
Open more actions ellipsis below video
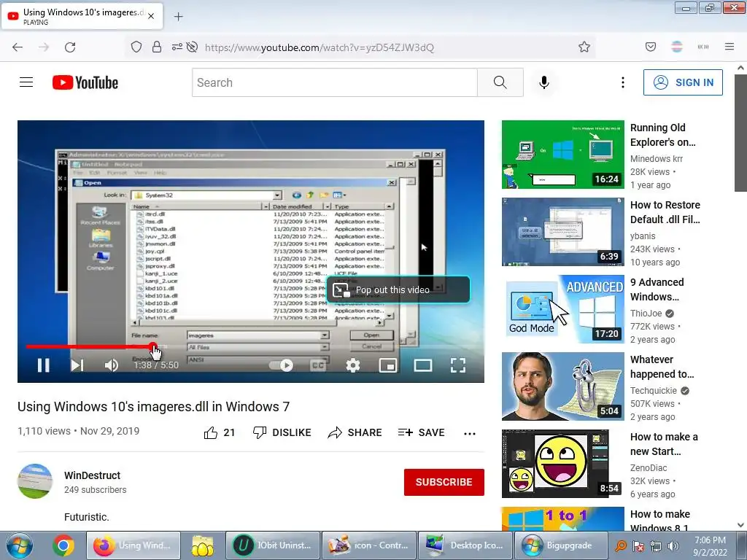pyautogui.click(x=470, y=433)
